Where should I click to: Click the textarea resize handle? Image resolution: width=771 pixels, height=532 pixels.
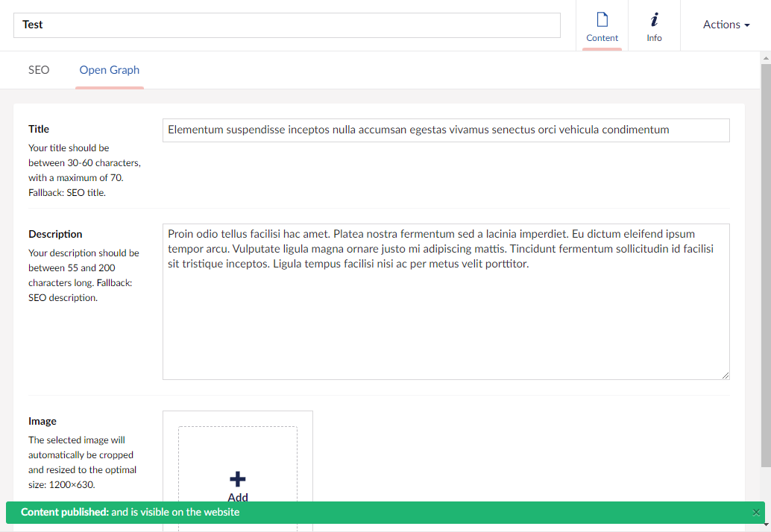(x=726, y=375)
